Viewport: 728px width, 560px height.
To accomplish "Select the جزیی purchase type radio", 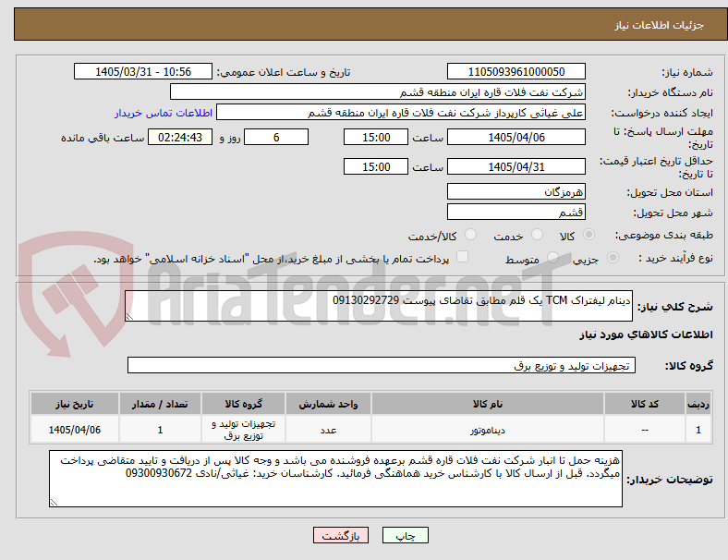I will tap(613, 257).
